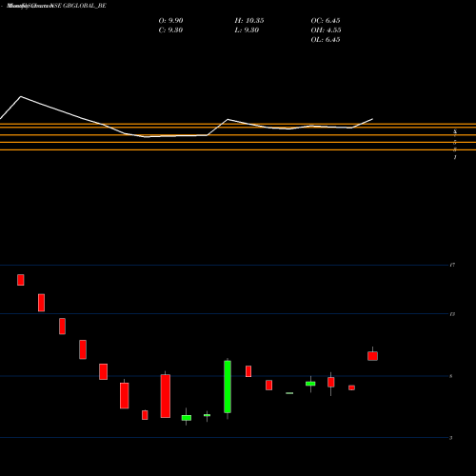Click the white line's leftmost peak
476x476 pixels.
click(21, 96)
